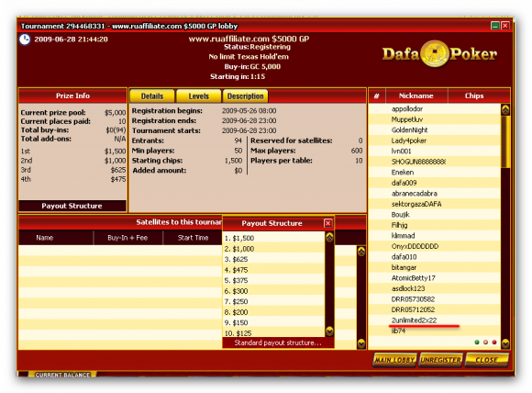
Task: Click the clock icon beside the date
Action: [x=25, y=39]
